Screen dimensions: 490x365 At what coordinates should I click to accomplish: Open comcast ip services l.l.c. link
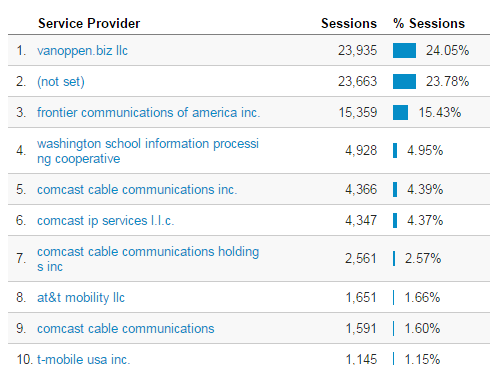point(106,220)
